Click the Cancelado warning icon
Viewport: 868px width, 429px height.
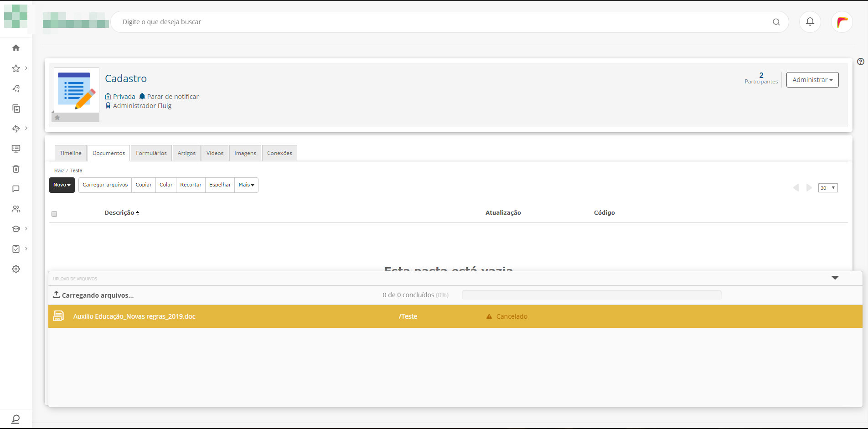489,316
